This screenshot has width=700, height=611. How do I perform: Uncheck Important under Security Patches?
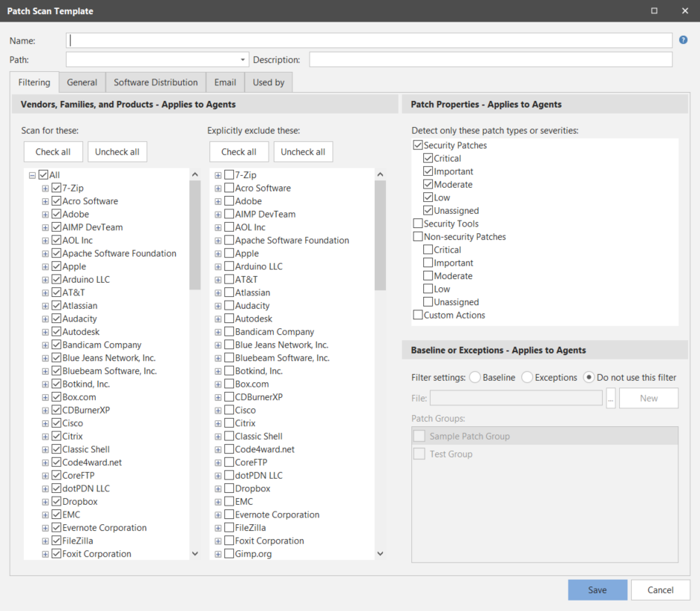(x=428, y=171)
